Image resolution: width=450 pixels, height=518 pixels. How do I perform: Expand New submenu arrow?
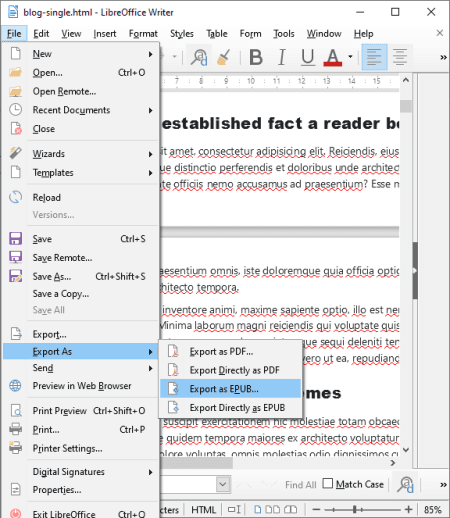[x=151, y=54]
